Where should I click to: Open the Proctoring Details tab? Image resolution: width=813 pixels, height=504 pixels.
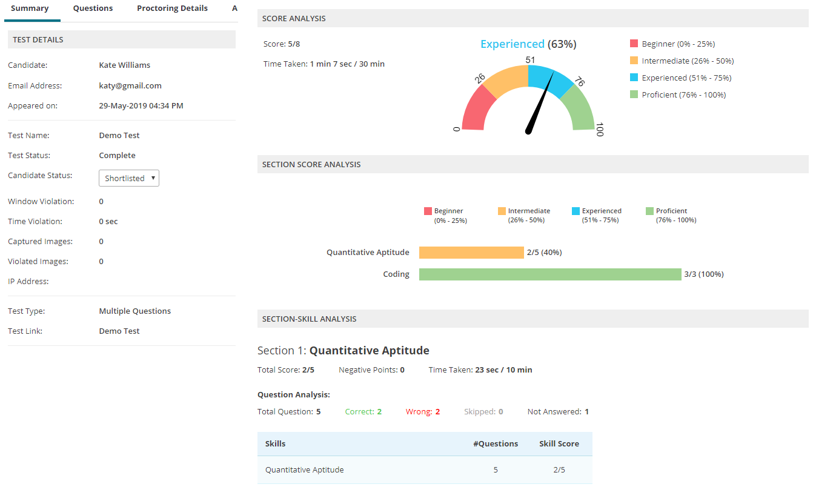pyautogui.click(x=172, y=8)
